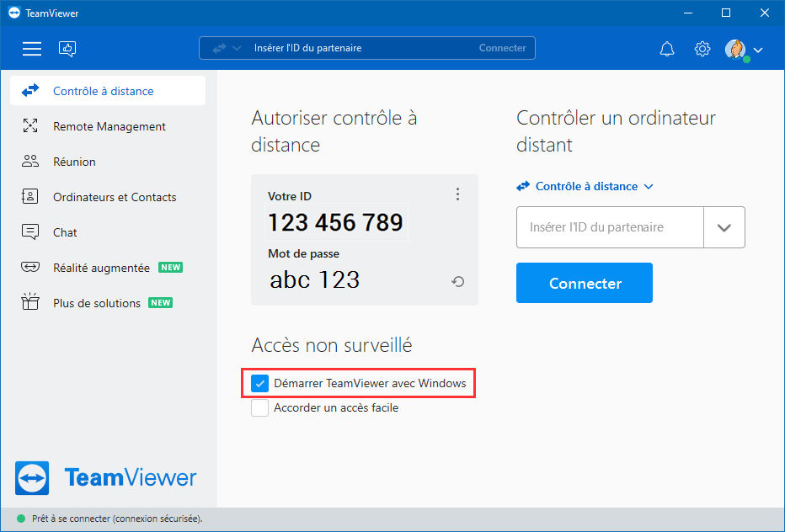Click the main partner ID input field
Viewport: 785px width, 532px height.
click(610, 227)
